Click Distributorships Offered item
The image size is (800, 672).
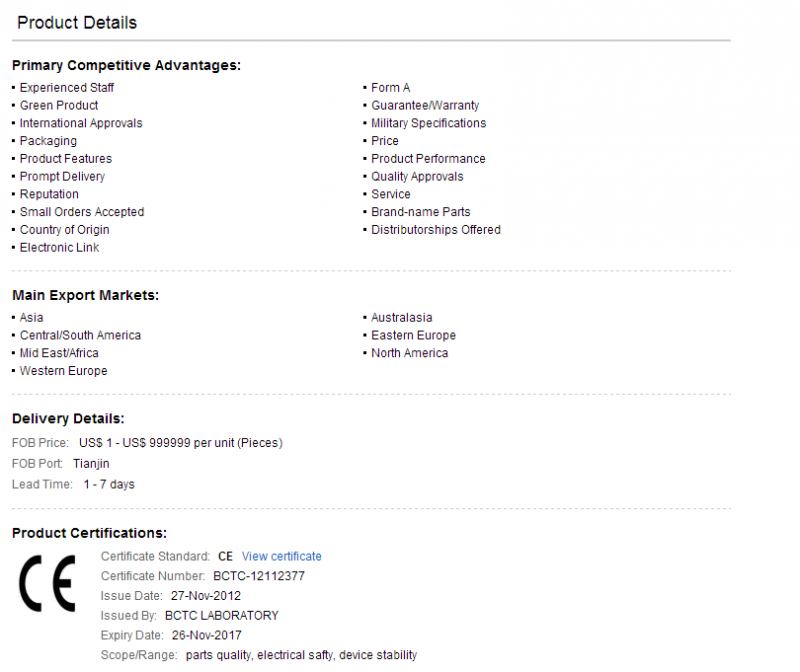(435, 230)
